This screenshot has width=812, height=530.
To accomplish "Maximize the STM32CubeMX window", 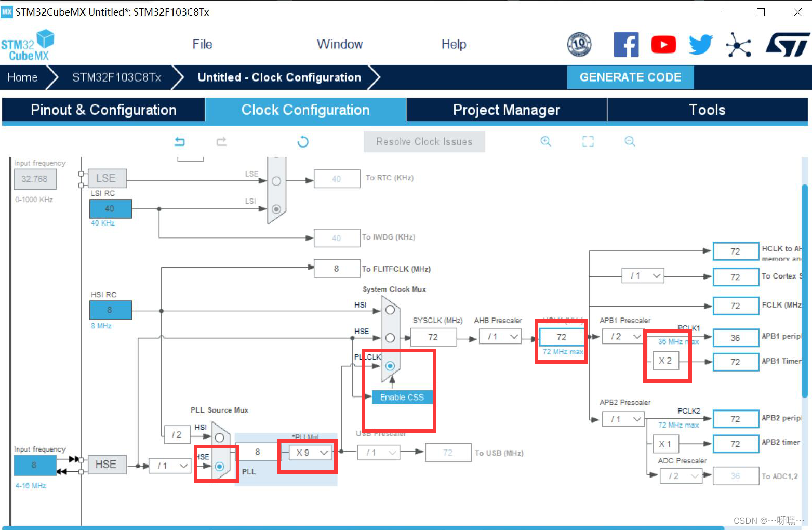I will tap(761, 12).
